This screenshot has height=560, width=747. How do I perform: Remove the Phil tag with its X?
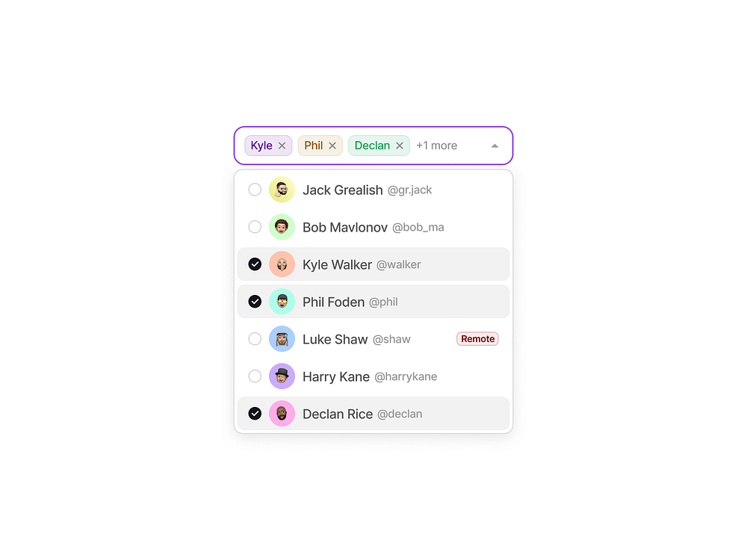[332, 146]
